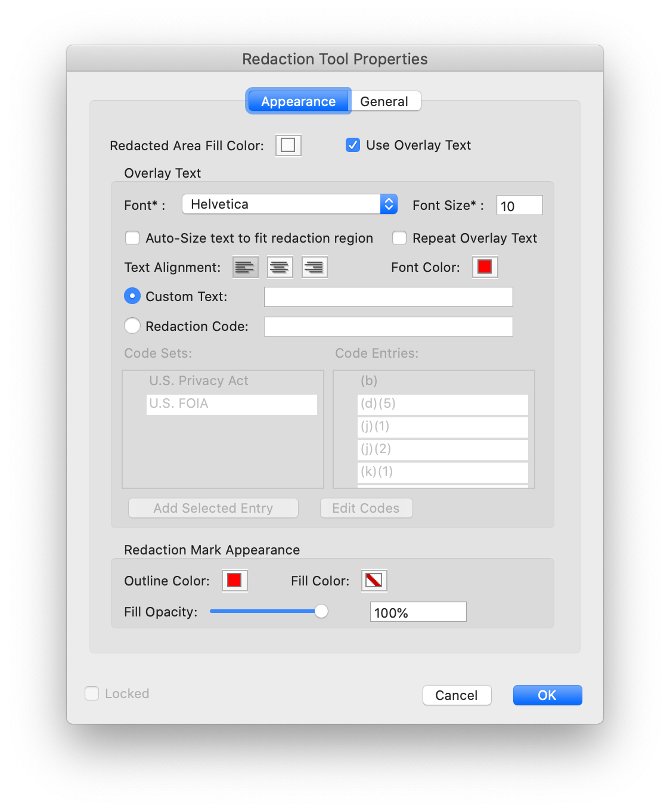The width and height of the screenshot is (670, 812).
Task: Select the right text alignment icon
Action: pyautogui.click(x=314, y=266)
